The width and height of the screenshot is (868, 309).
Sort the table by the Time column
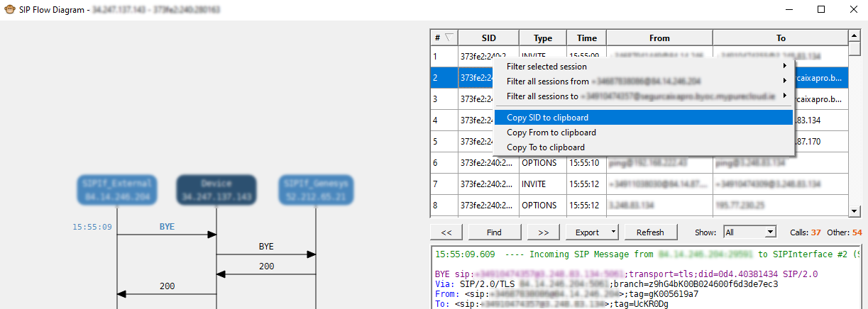click(586, 38)
